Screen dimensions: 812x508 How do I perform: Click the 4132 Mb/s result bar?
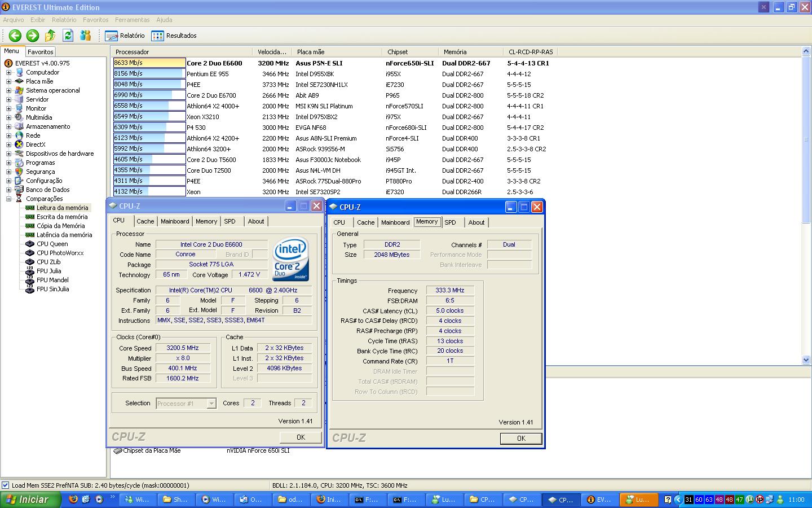click(149, 192)
